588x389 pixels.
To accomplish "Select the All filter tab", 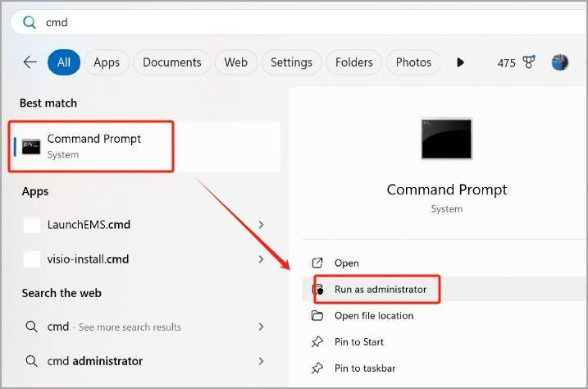I will (64, 62).
